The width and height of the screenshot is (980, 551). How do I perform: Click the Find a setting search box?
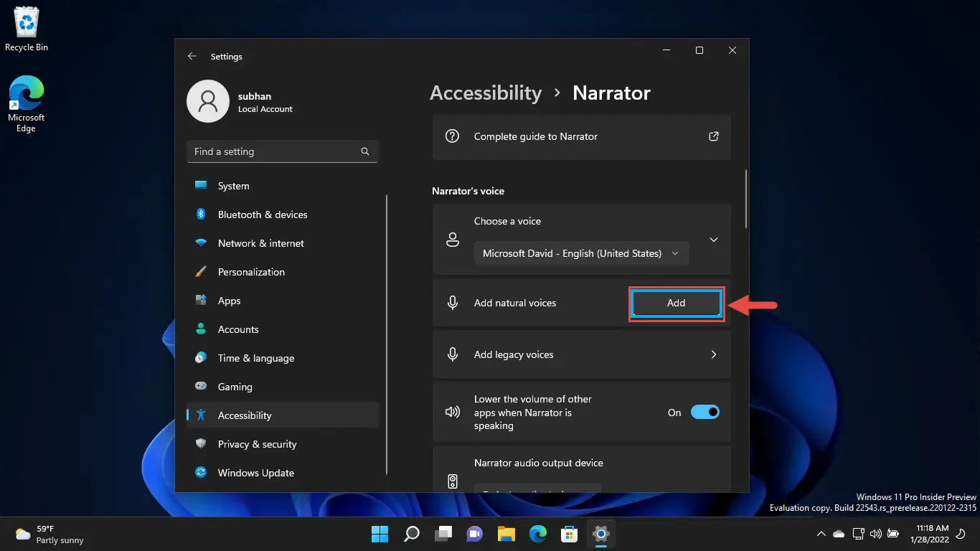click(283, 151)
